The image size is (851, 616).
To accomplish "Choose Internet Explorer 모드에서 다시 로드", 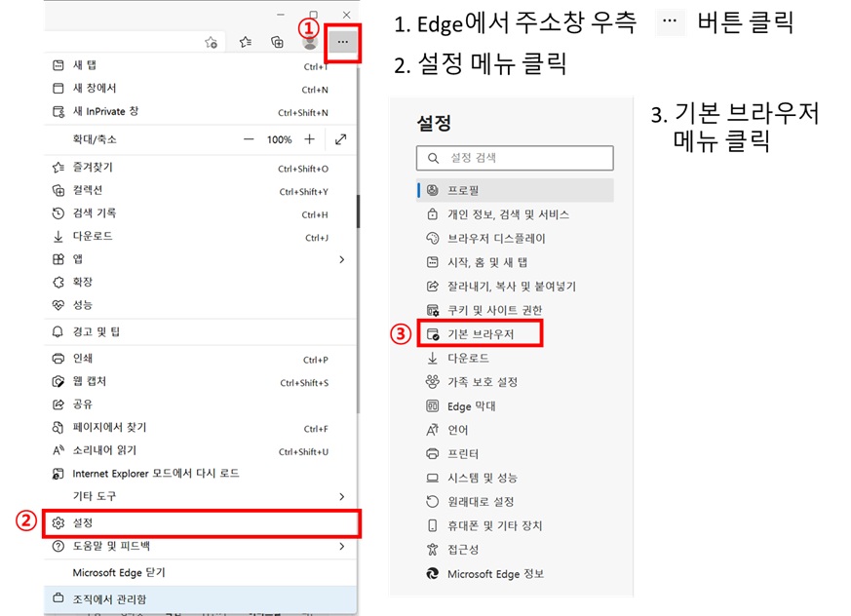I will (200, 474).
